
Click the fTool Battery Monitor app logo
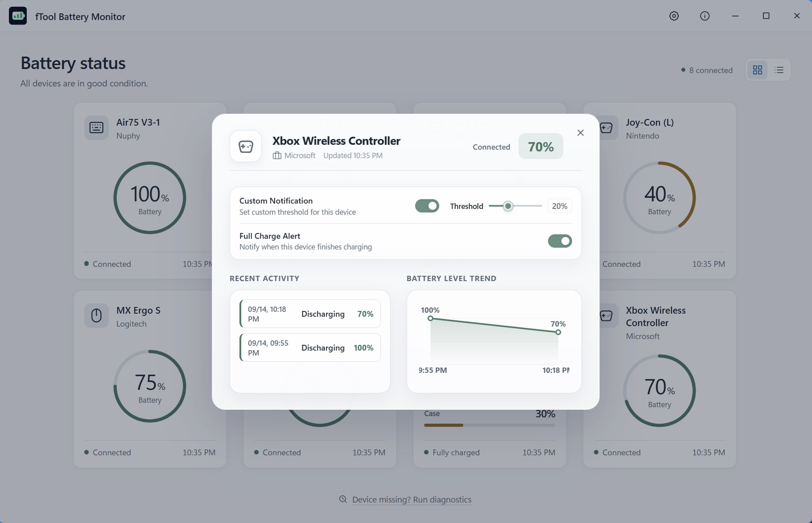[18, 16]
